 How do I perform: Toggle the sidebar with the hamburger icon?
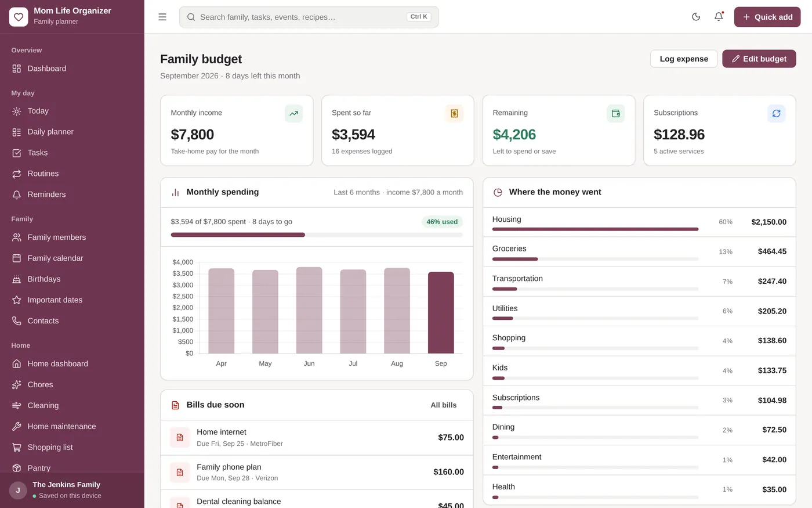click(x=162, y=17)
